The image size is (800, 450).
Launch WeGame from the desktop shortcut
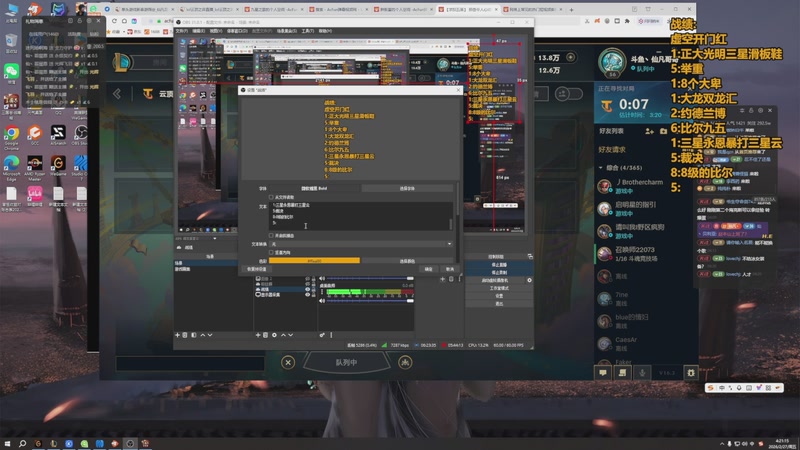58,166
